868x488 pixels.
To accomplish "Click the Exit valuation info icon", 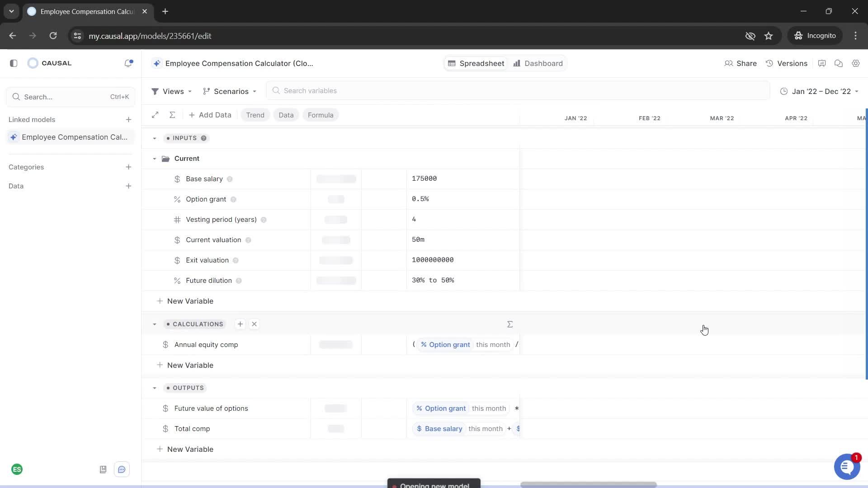I will tap(236, 260).
